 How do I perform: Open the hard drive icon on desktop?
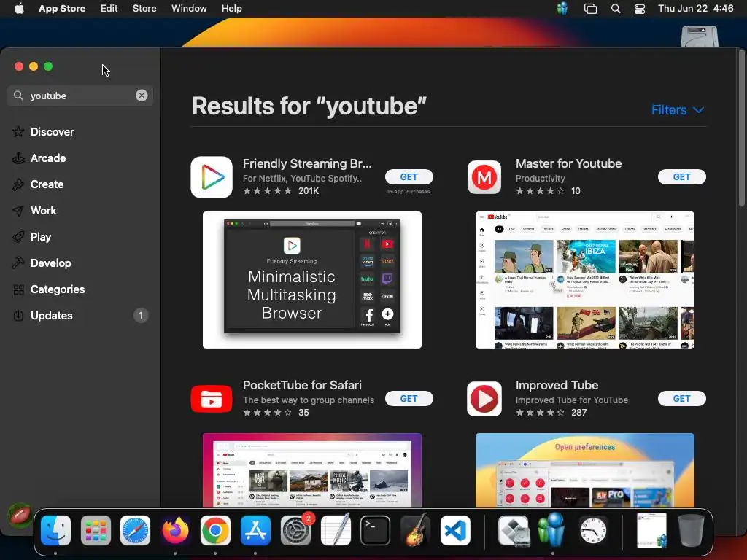(x=700, y=36)
